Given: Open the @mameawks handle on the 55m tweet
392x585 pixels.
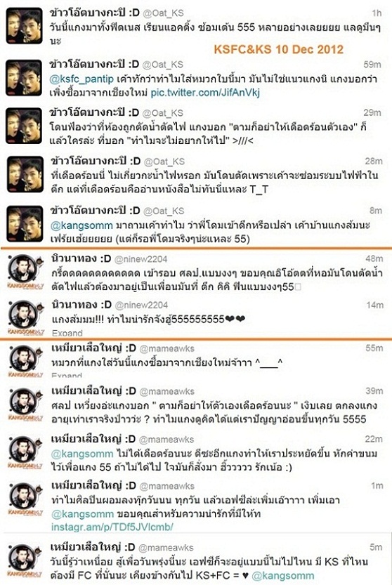Looking at the screenshot, I should pos(167,349).
